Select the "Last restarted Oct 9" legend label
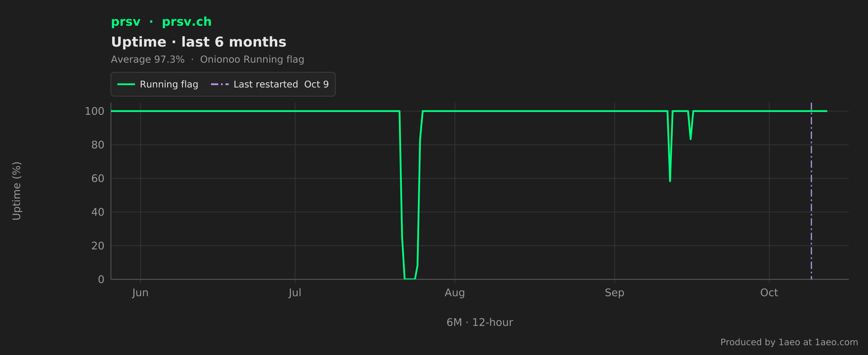868x355 pixels. tap(281, 84)
